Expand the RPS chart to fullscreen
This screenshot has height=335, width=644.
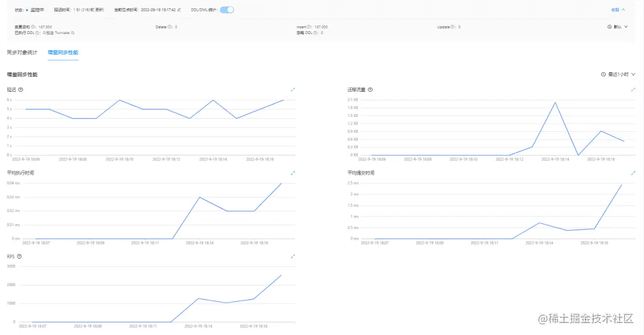[293, 256]
